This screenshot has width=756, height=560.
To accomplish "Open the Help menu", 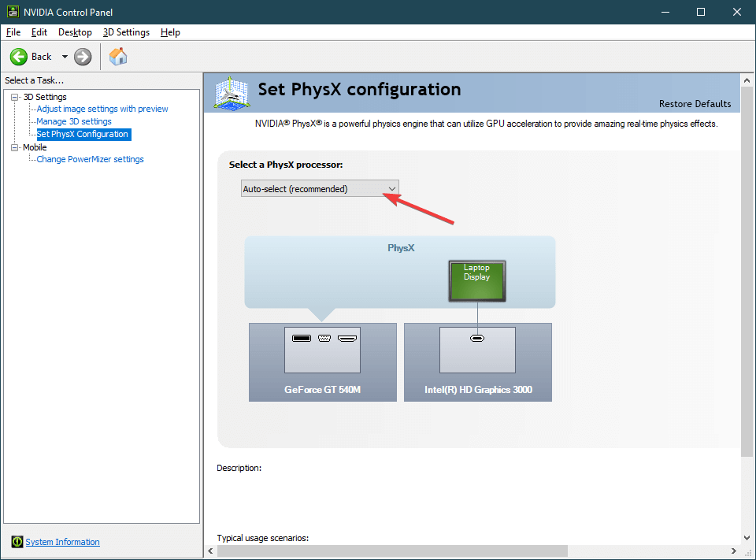I will pyautogui.click(x=170, y=32).
